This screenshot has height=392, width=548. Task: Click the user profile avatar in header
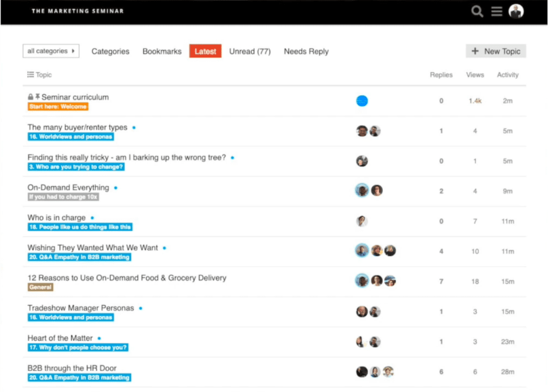coord(516,11)
